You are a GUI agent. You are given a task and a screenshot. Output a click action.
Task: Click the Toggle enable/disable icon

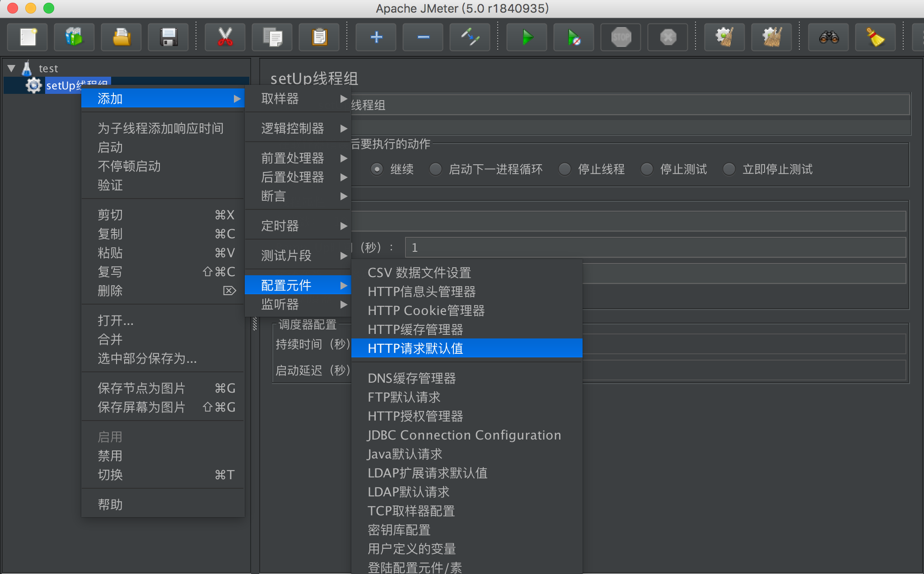470,37
